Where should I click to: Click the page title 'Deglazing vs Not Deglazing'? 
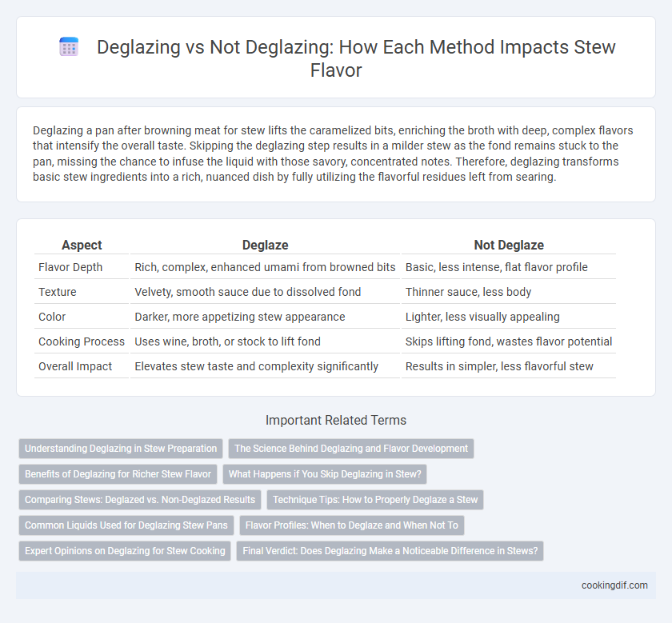pos(356,58)
